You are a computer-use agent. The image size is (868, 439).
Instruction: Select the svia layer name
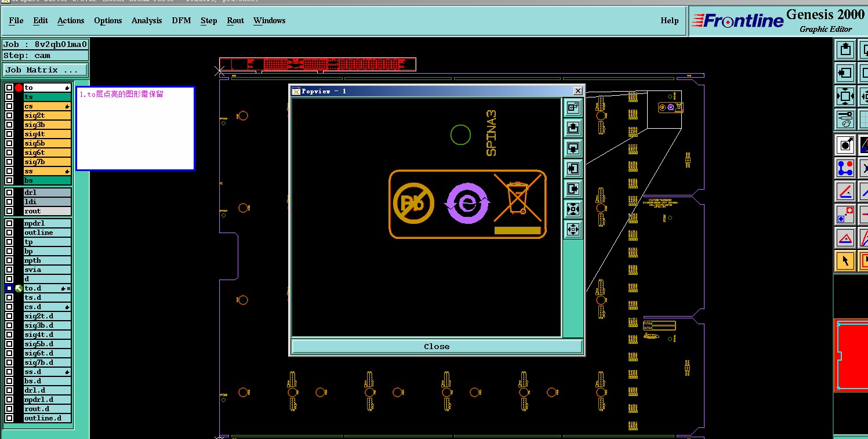coord(47,270)
